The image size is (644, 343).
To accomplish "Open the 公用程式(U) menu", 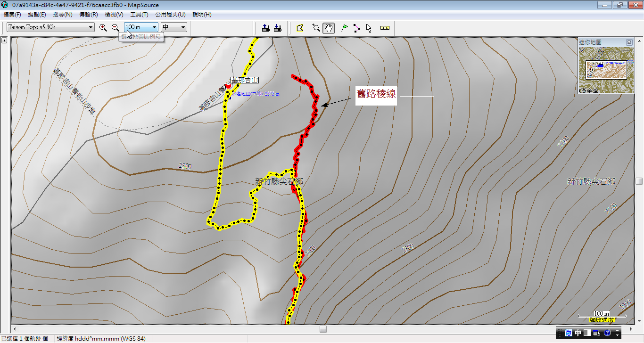I will (x=170, y=15).
